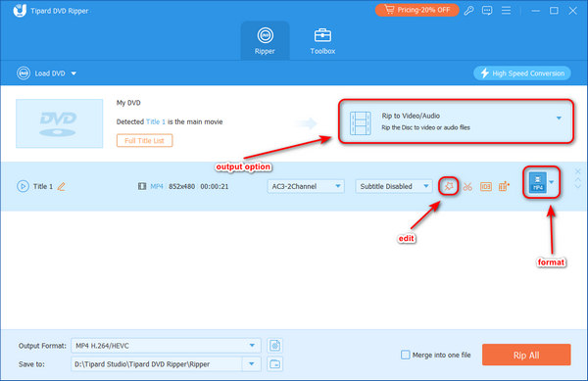Open the Output Format MP4 H.264/HEVC dropdown
Screen dimensions: 588x381
click(166, 346)
